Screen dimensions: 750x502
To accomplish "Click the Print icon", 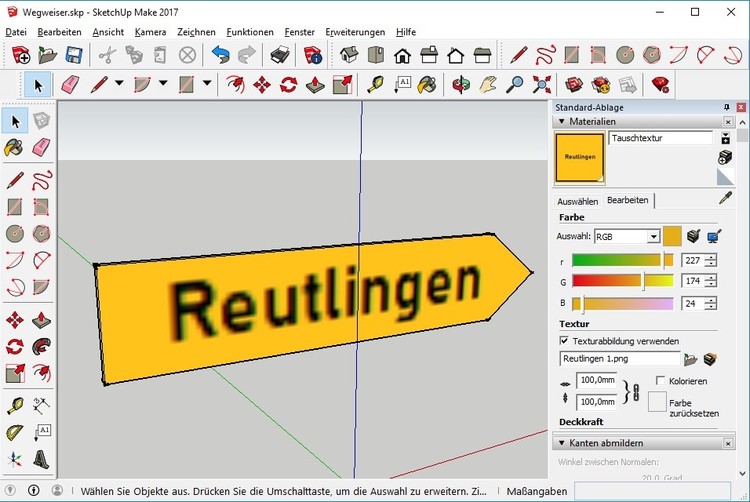I will point(280,55).
